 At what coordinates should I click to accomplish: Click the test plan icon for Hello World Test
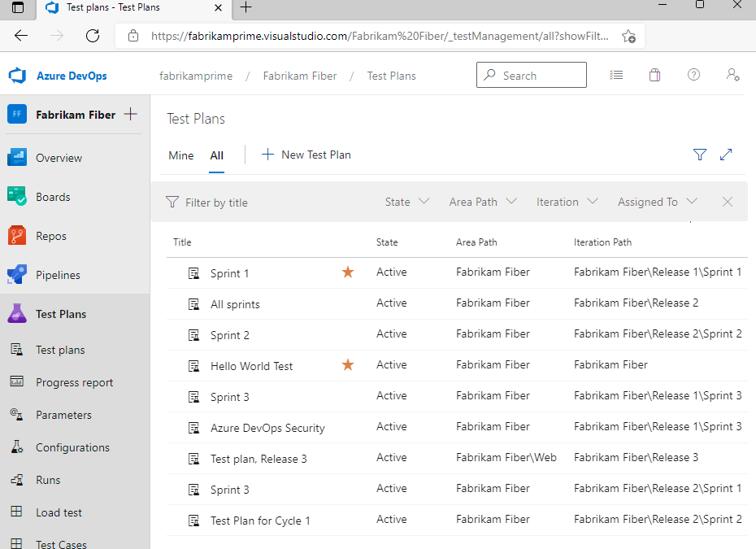(193, 366)
